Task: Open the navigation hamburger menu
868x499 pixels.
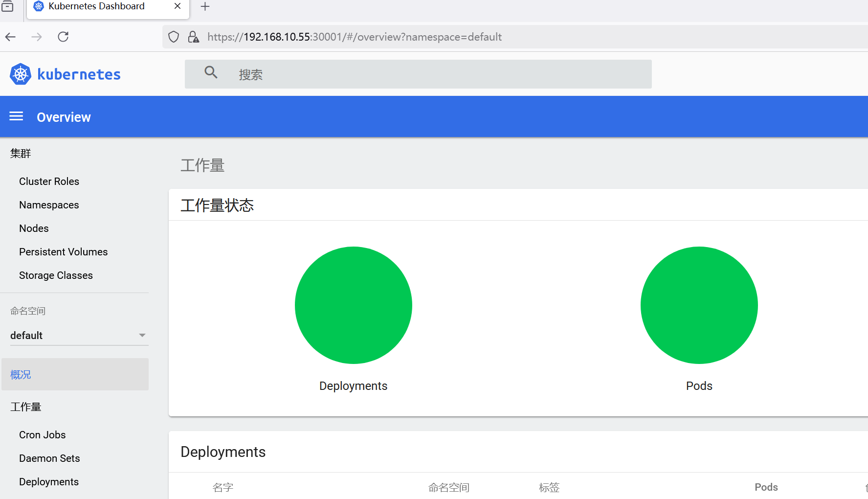Action: coord(16,116)
